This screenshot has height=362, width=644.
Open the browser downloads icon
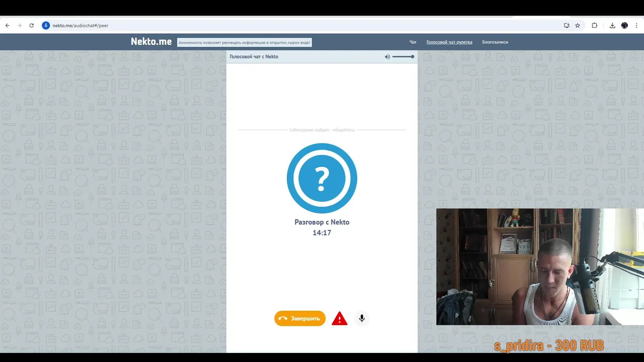612,25
